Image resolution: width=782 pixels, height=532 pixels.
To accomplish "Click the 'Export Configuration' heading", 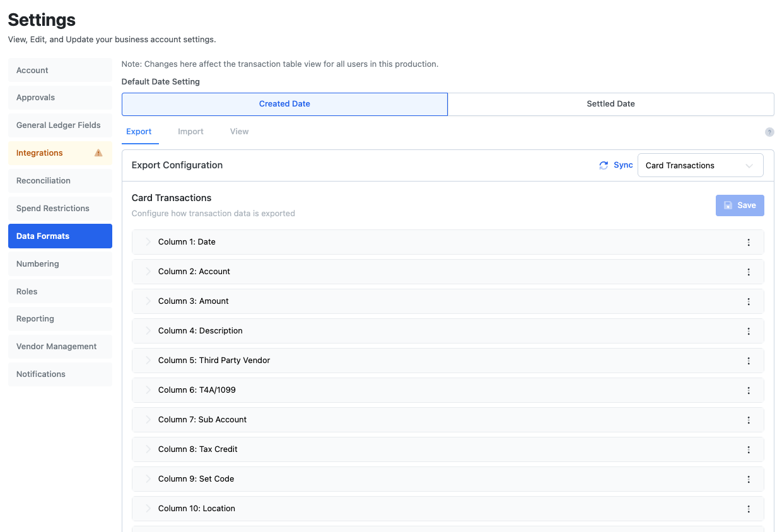I will [177, 165].
